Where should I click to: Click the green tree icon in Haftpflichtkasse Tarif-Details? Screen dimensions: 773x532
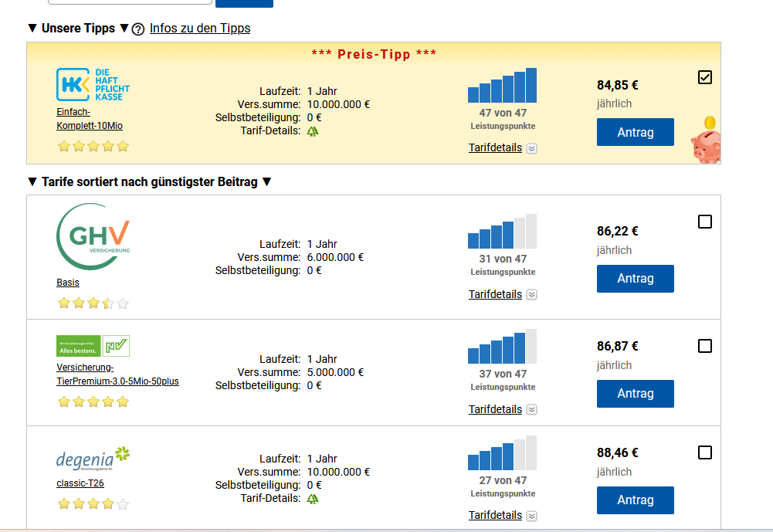[x=313, y=131]
